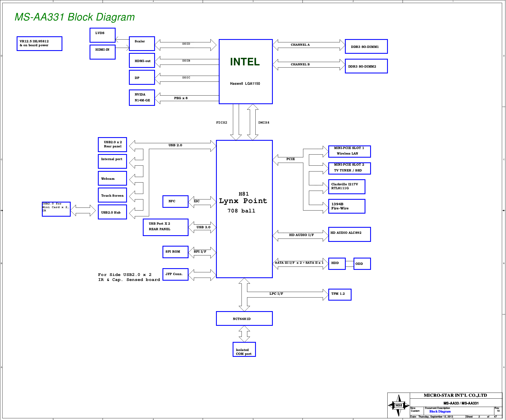The width and height of the screenshot is (506, 420).
Task: Click the blue 'Block Diagram' document description
Action: [x=440, y=411]
